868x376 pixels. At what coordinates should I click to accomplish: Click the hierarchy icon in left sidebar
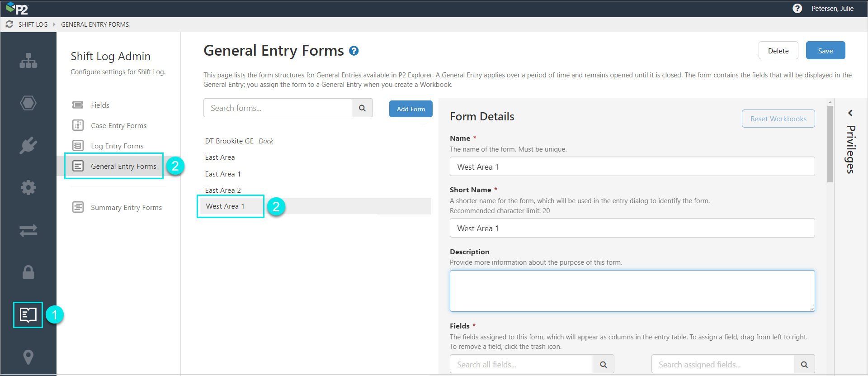click(28, 61)
